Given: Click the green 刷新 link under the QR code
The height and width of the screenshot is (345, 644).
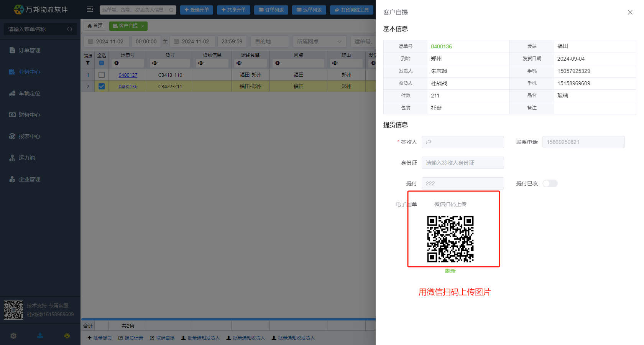Looking at the screenshot, I should point(450,271).
